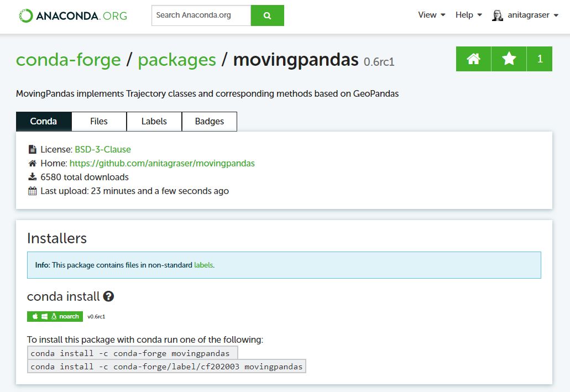Go to the packages breadcrumb link

(177, 60)
